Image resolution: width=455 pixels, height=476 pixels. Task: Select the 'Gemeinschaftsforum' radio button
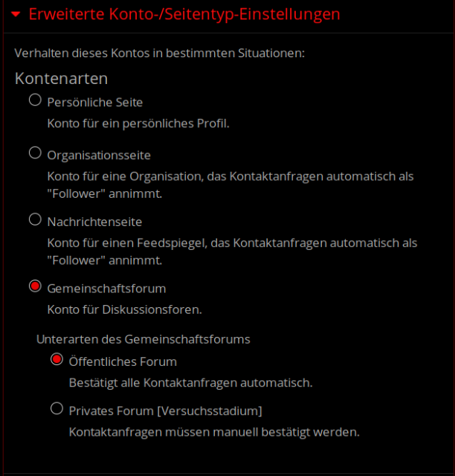pos(35,286)
